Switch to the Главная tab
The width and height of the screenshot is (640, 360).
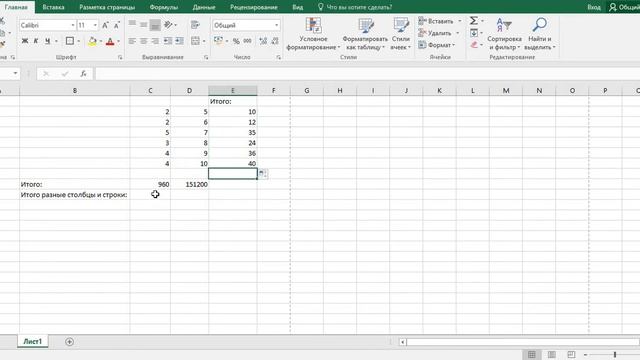tap(16, 7)
